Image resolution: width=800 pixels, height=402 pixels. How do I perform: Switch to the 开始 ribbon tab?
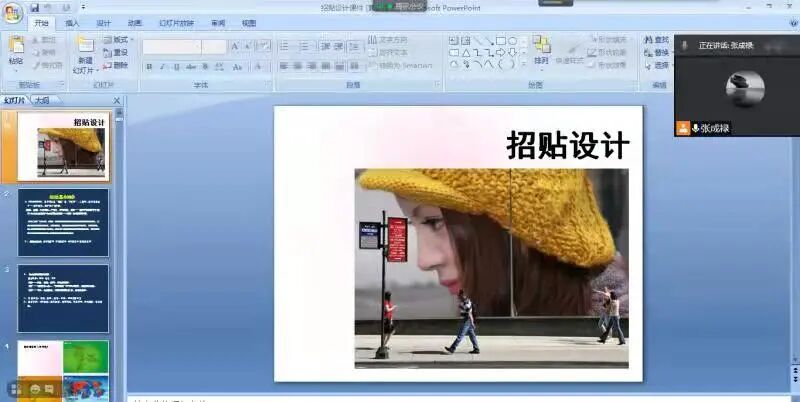pyautogui.click(x=41, y=23)
